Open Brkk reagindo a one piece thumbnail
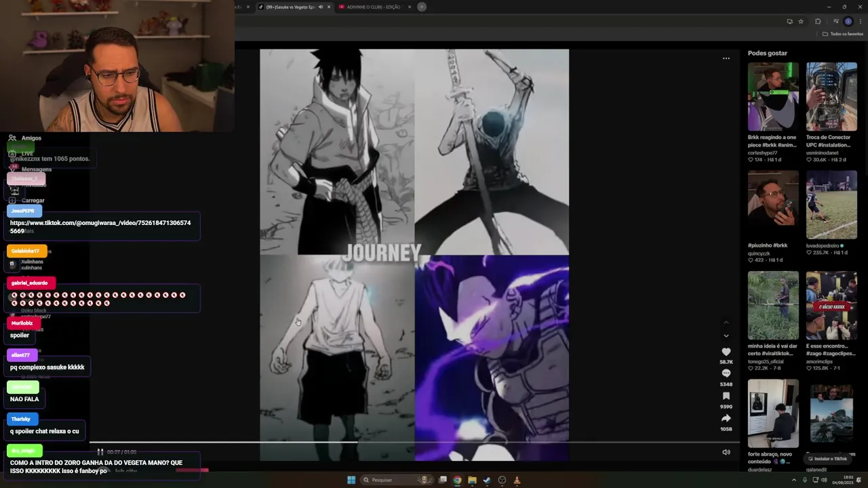 pyautogui.click(x=773, y=97)
